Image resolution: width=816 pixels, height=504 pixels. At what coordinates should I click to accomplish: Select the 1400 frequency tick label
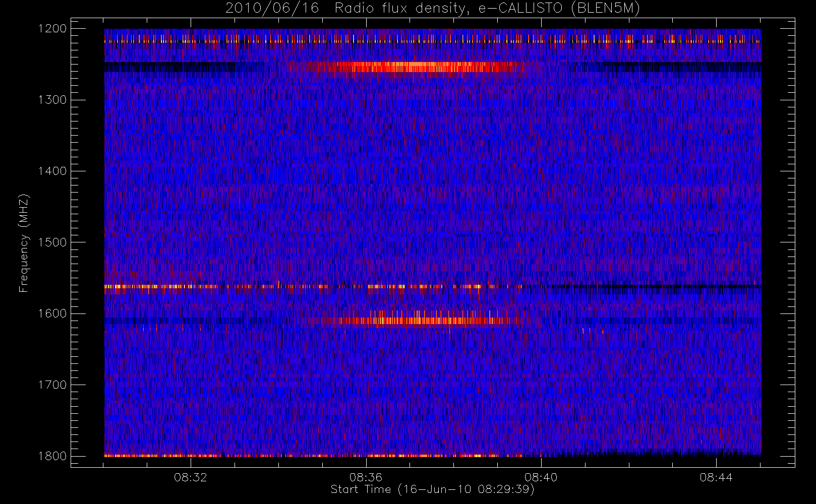coord(52,171)
